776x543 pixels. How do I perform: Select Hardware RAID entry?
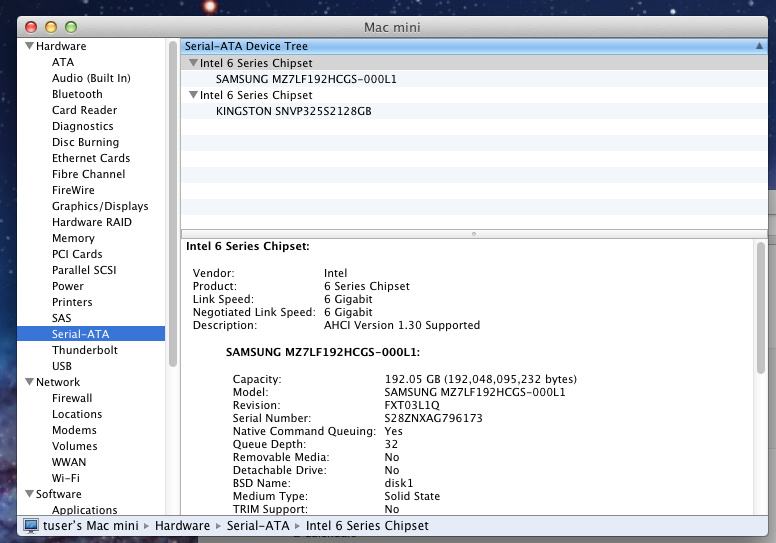tap(92, 222)
